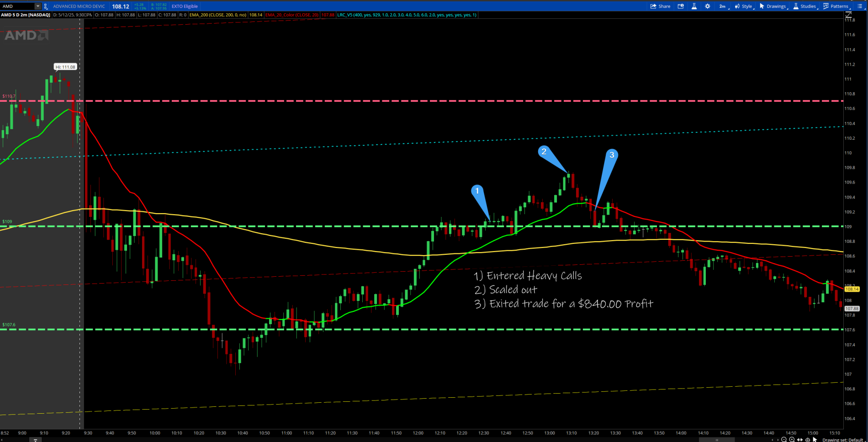Screen dimensions: 868x442
Task: Click the +5.28 price change value
Action: click(x=139, y=5)
